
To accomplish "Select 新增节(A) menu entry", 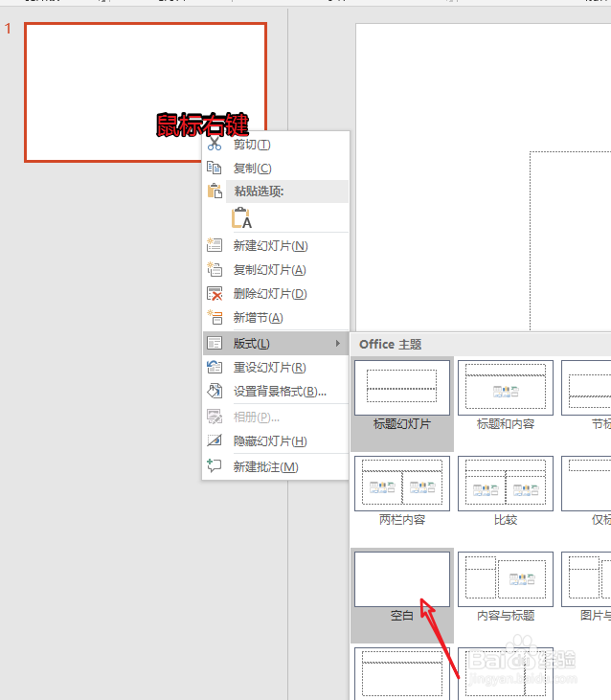I will point(276,318).
